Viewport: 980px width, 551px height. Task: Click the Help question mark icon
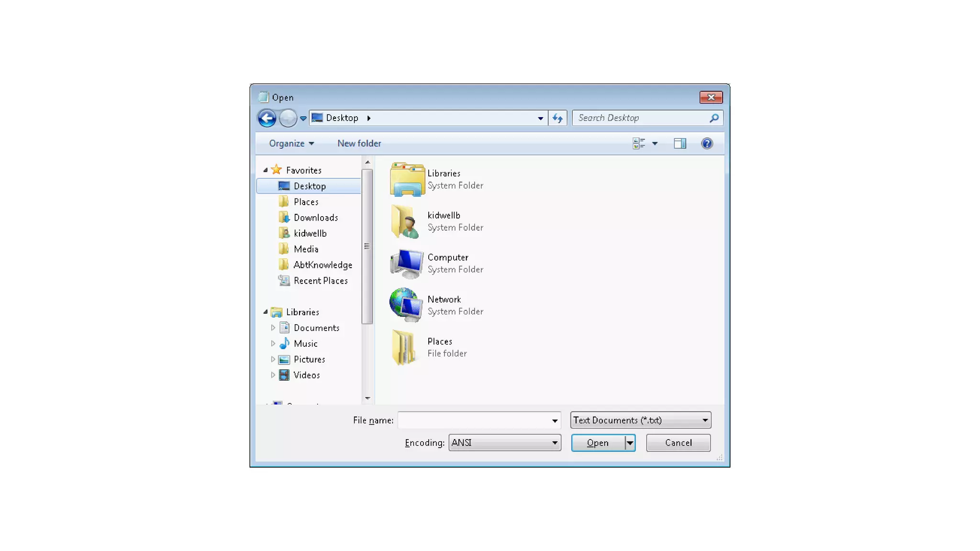pyautogui.click(x=707, y=143)
